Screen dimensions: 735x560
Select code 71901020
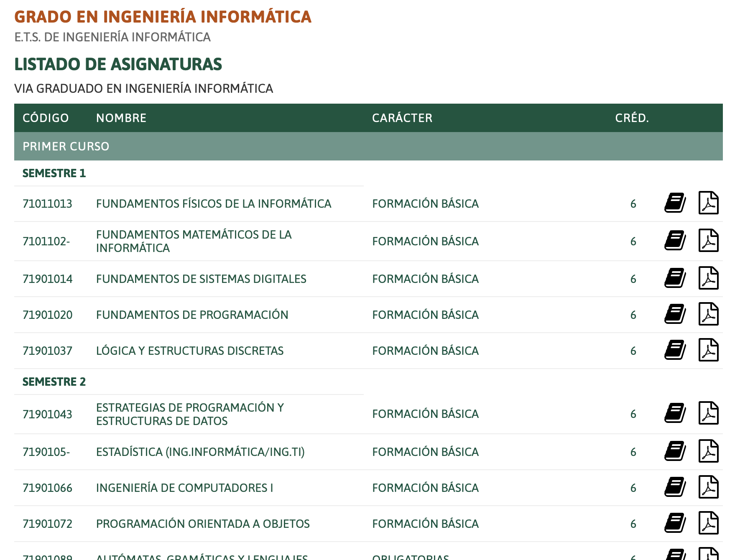coord(47,315)
